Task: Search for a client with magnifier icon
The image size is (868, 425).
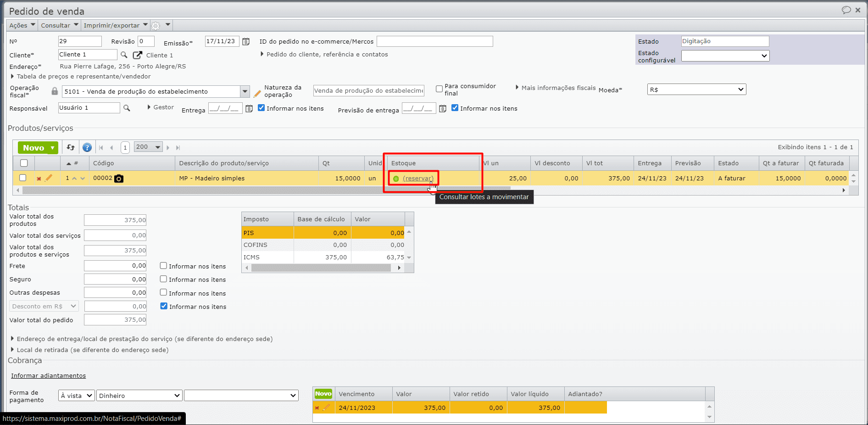Action: [x=124, y=55]
